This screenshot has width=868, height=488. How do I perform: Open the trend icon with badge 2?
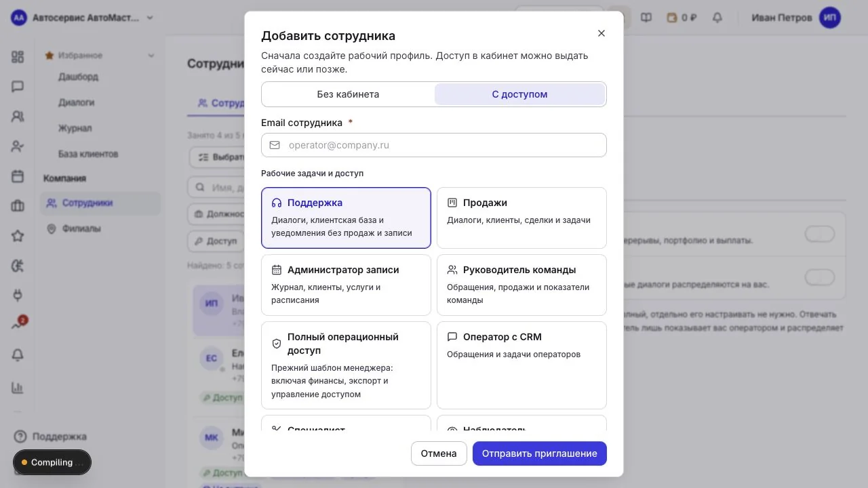[x=18, y=325]
